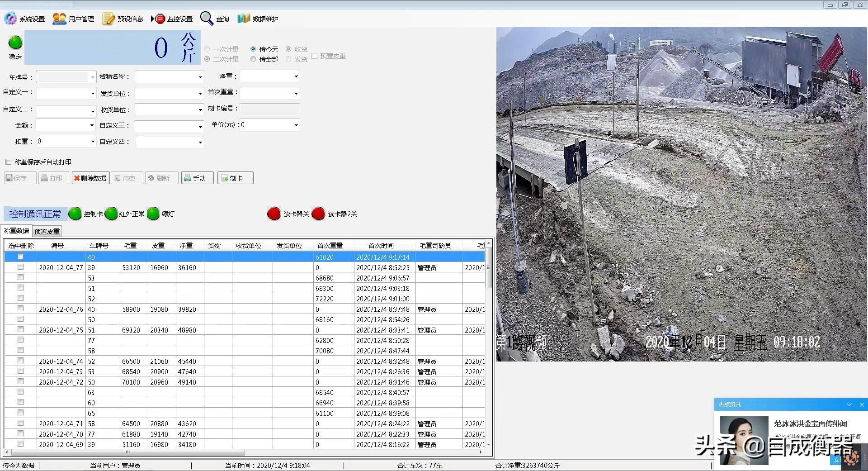
Task: Click the 刷新 button
Action: point(162,178)
